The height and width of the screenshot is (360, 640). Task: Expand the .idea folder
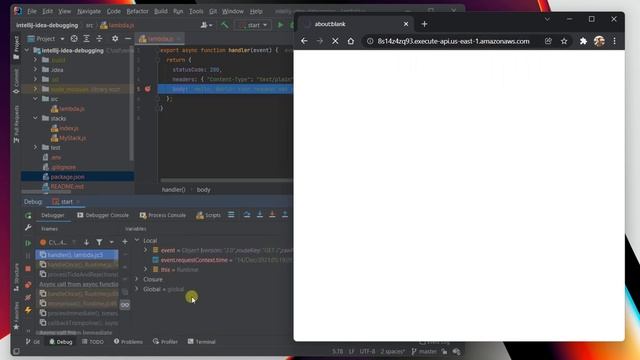pyautogui.click(x=36, y=70)
